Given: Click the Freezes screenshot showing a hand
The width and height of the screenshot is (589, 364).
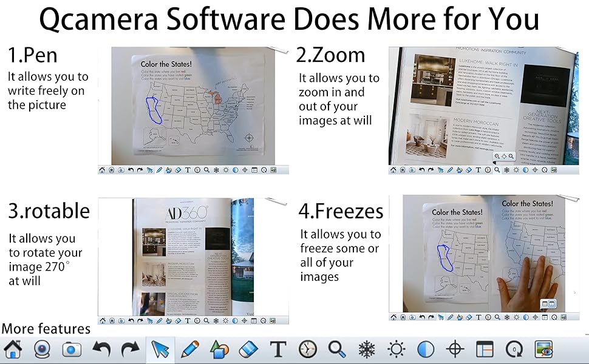Looking at the screenshot, I should pyautogui.click(x=484, y=254).
